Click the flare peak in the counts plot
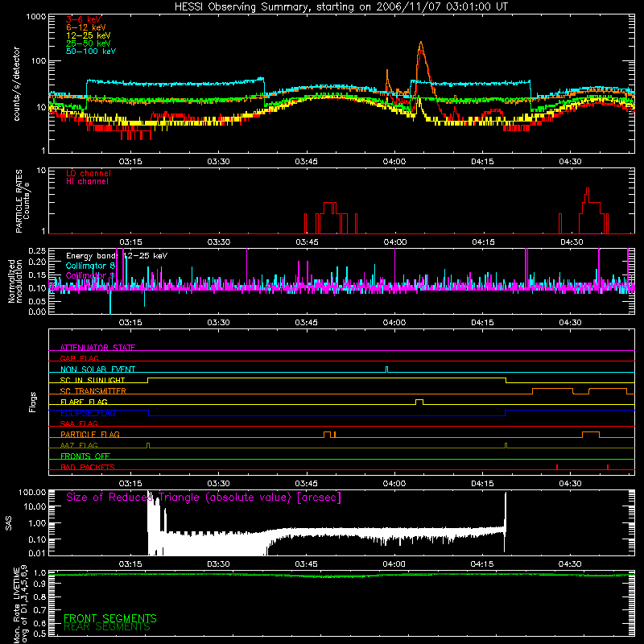644x644 pixels. [421, 43]
